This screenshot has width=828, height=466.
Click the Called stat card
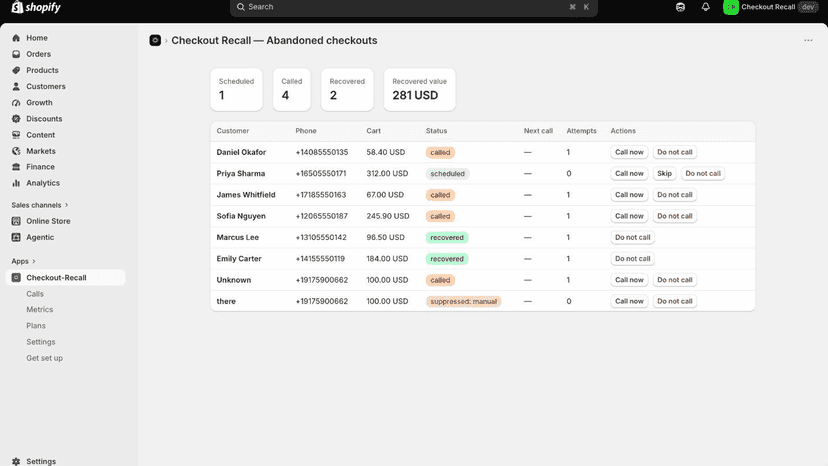point(291,89)
